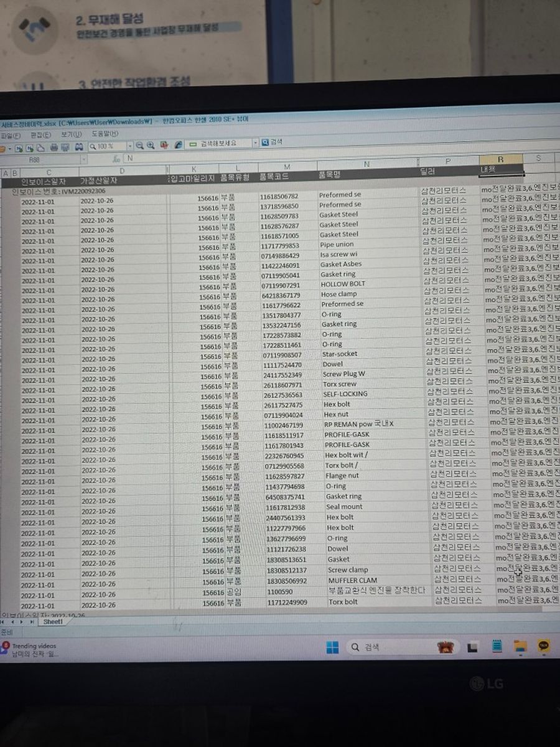This screenshot has width=560, height=747.
Task: Click the zoom out magnifier icon
Action: (140, 146)
